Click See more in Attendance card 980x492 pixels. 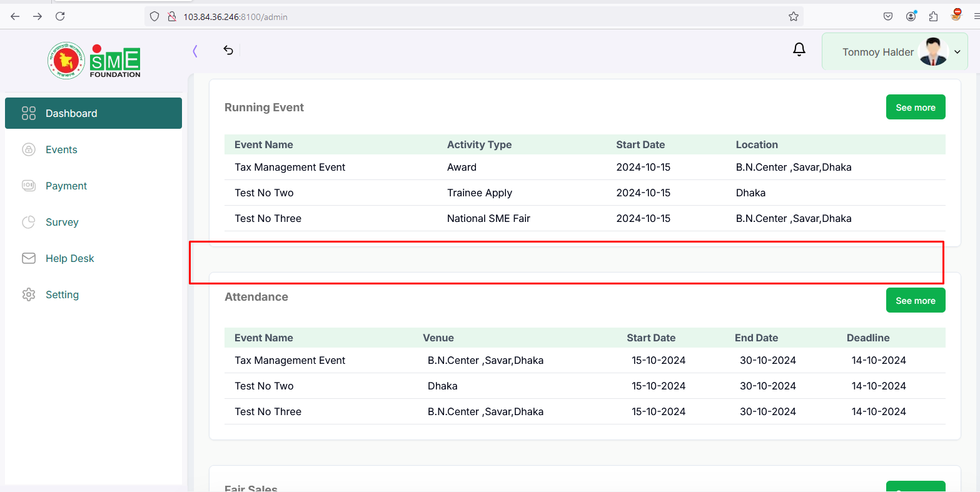tap(916, 301)
